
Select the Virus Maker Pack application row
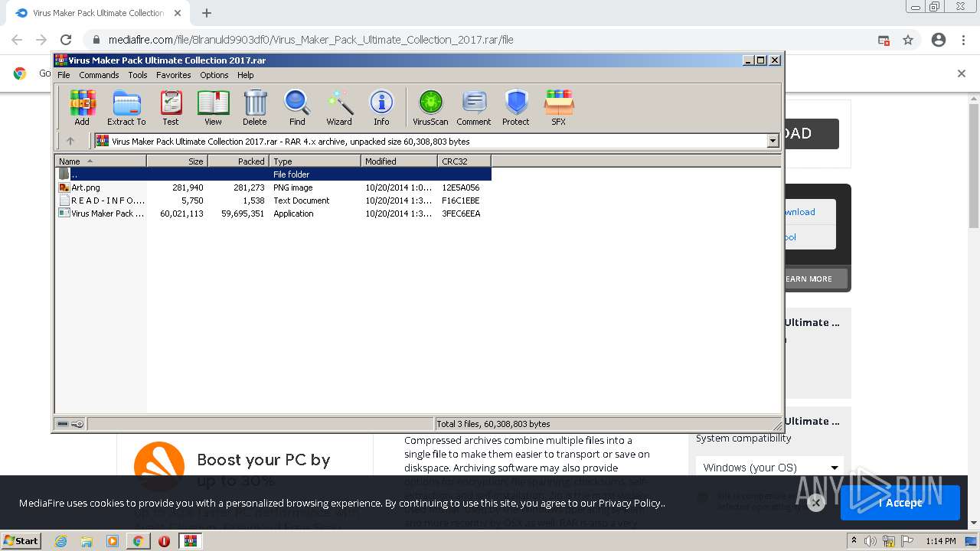tap(273, 214)
